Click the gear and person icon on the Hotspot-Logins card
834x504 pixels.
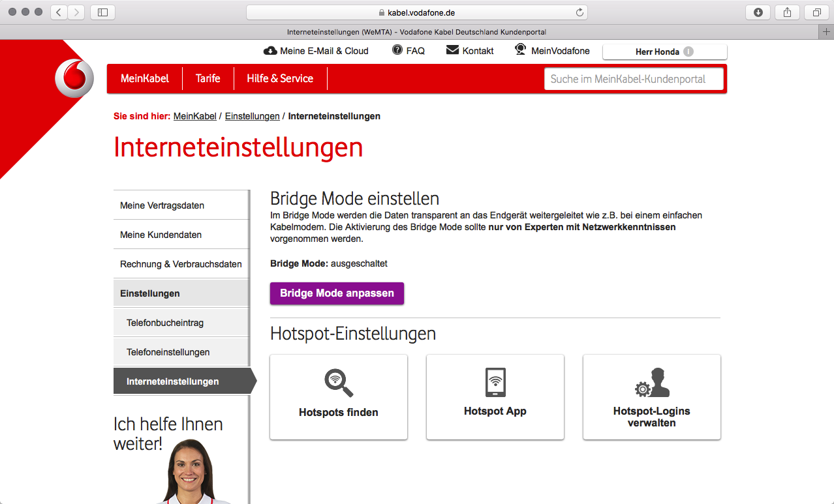coord(652,383)
